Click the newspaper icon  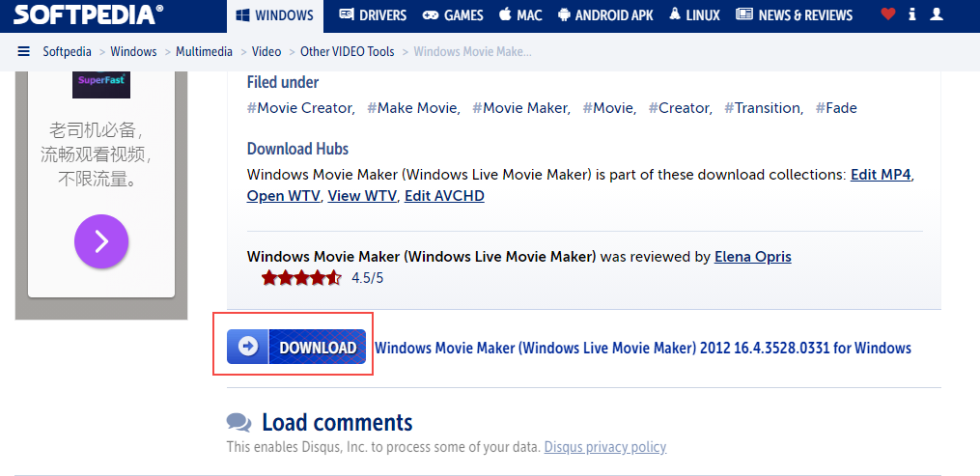pyautogui.click(x=744, y=14)
